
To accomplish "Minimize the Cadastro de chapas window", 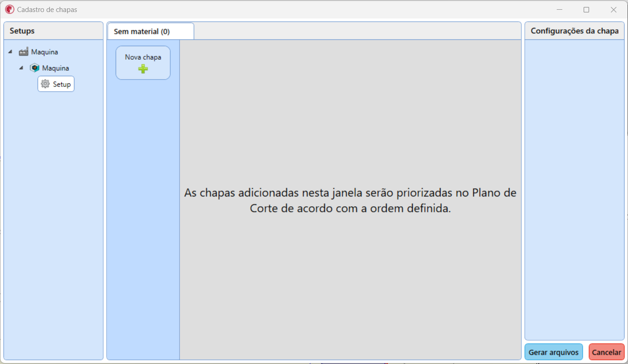I will click(560, 9).
